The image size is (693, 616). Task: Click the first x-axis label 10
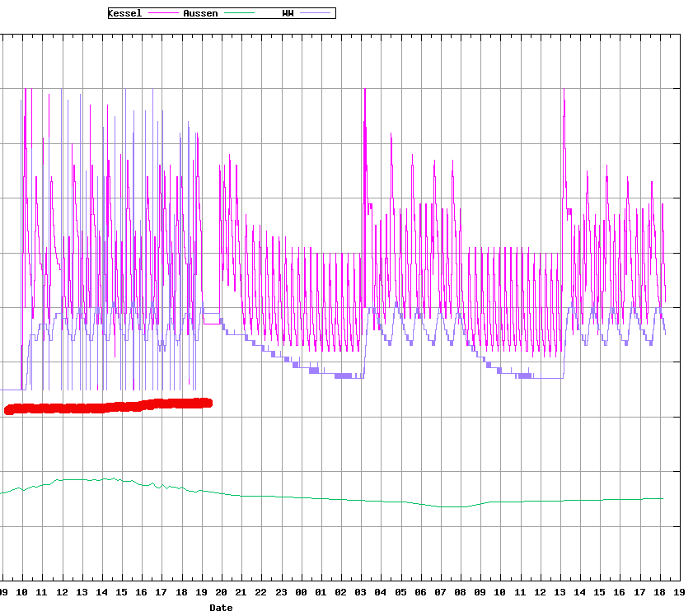coord(21,593)
